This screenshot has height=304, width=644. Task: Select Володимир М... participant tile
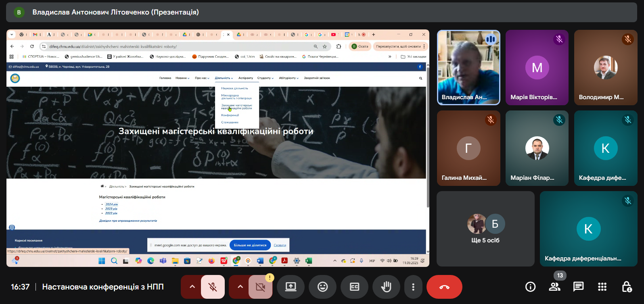pyautogui.click(x=606, y=68)
